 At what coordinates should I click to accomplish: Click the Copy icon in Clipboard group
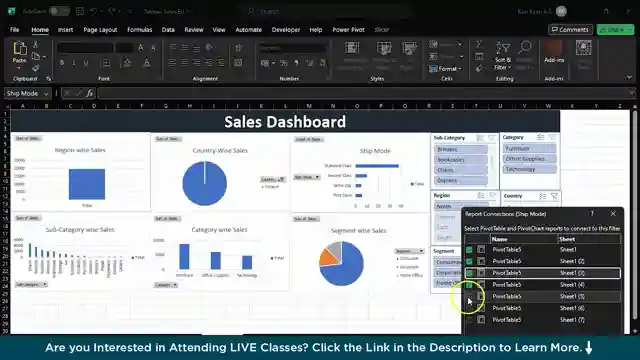pos(36,56)
